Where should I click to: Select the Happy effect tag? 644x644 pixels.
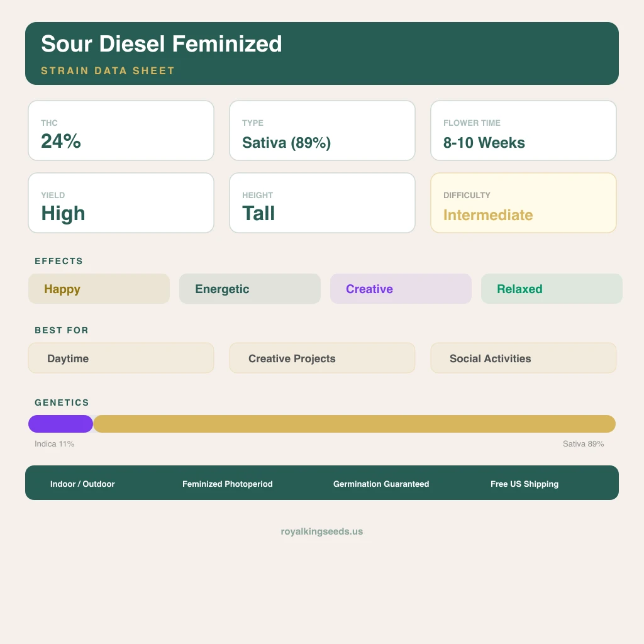pos(99,289)
